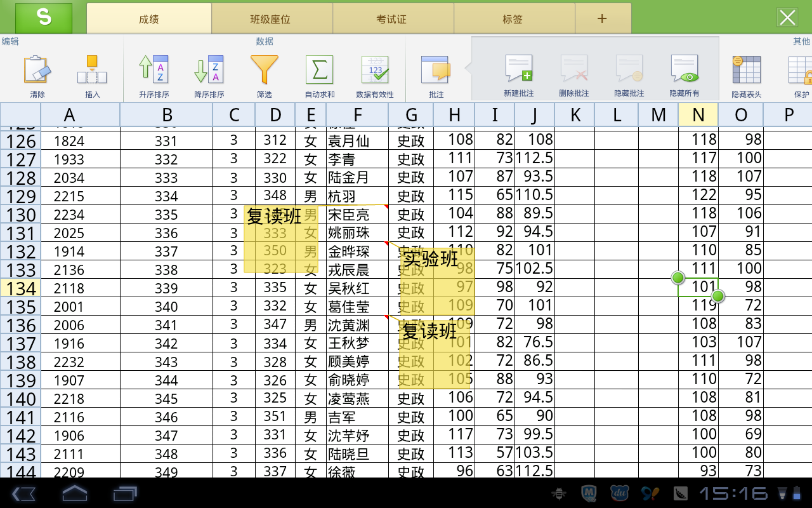Tap the 15:16 clock in status bar
The width and height of the screenshot is (812, 508).
click(x=734, y=493)
